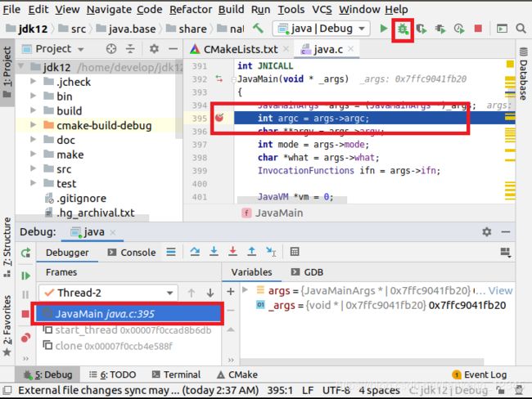
Task: Click the View link for args variable
Action: point(500,290)
